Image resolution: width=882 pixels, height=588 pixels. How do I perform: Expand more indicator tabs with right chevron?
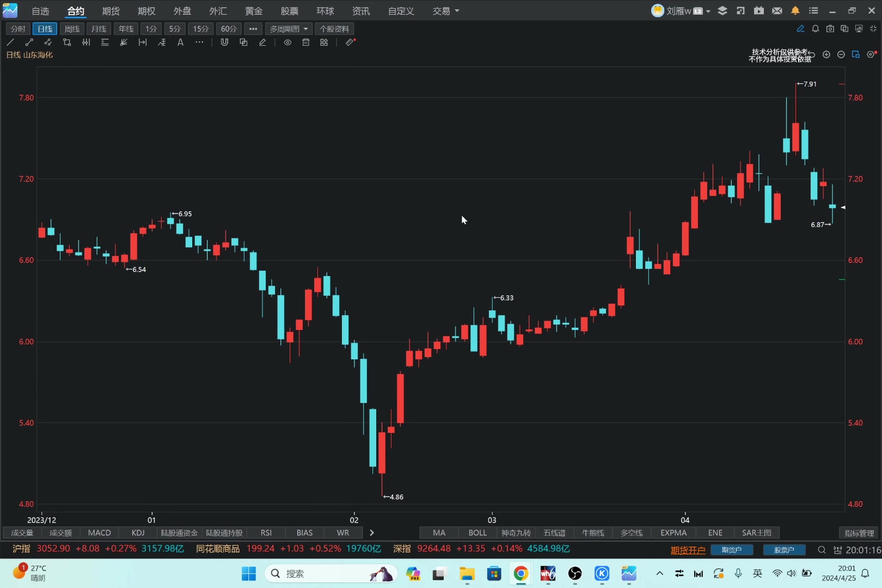372,533
